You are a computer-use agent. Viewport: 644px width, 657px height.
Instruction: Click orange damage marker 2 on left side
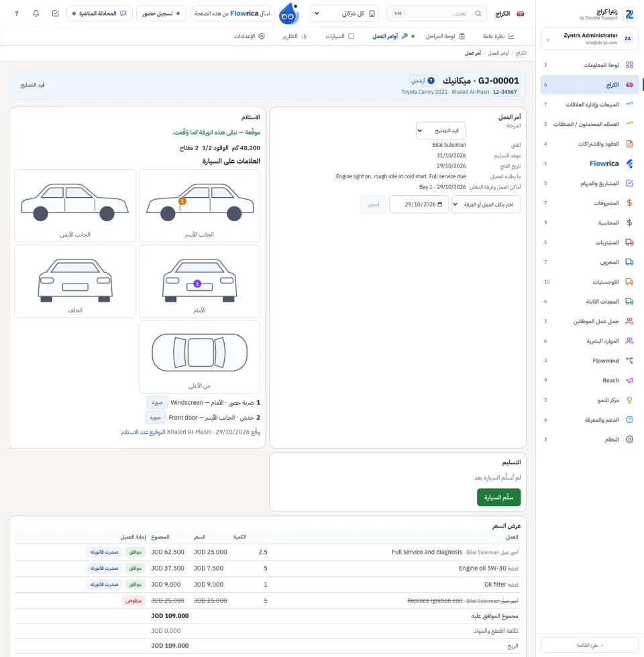pos(182,201)
